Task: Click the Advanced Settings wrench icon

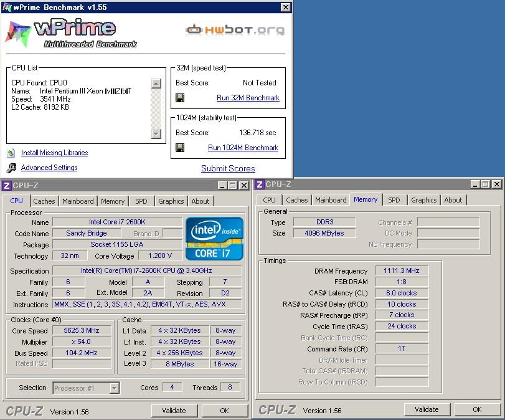Action: click(11, 168)
